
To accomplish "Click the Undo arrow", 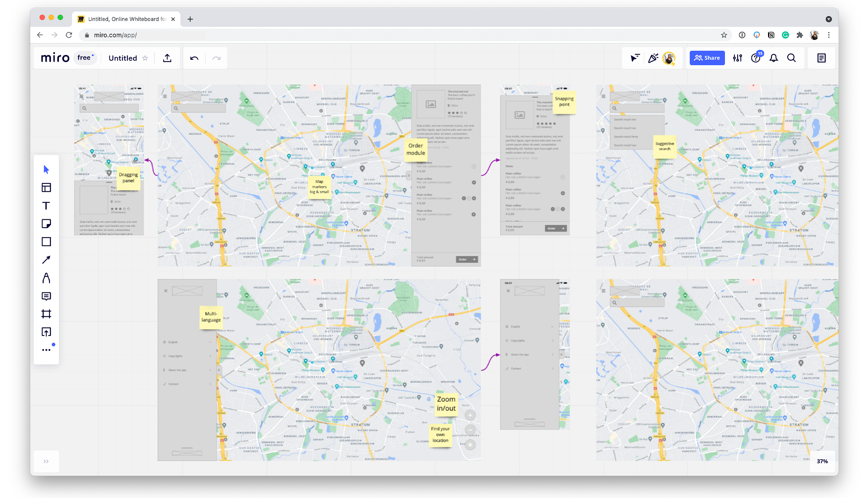I will 194,58.
